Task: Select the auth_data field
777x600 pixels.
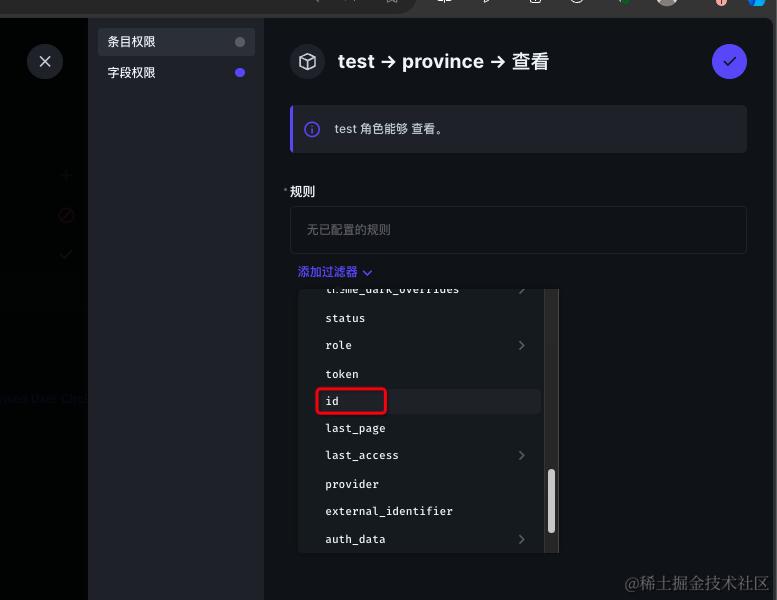Action: [429, 539]
